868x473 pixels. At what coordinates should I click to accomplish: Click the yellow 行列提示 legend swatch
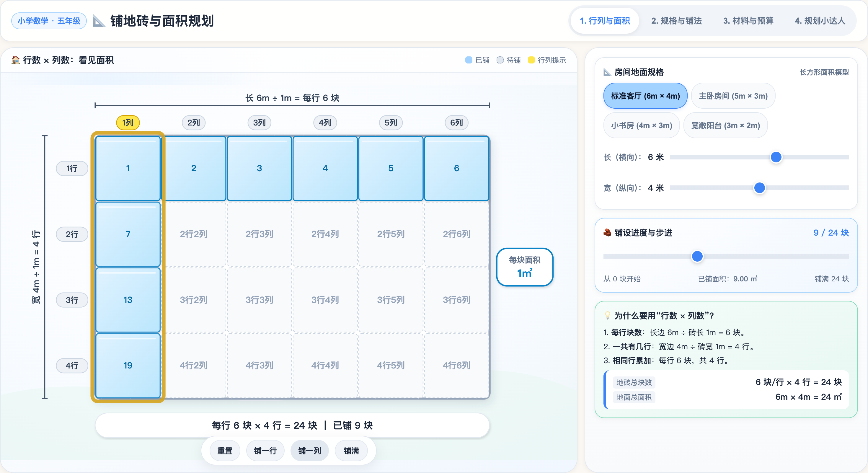531,60
